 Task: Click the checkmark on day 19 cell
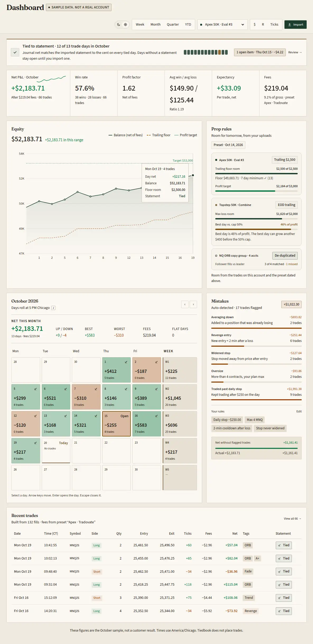35,443
